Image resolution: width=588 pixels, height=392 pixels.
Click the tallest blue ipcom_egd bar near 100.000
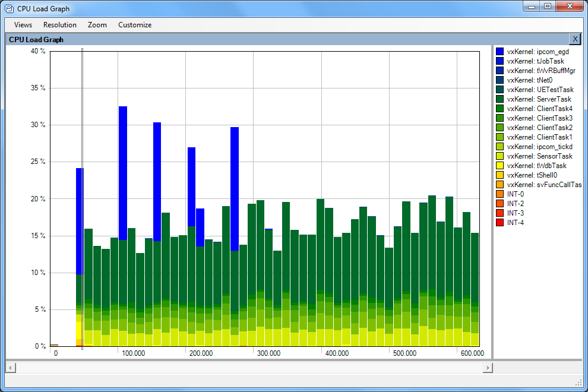tap(123, 173)
